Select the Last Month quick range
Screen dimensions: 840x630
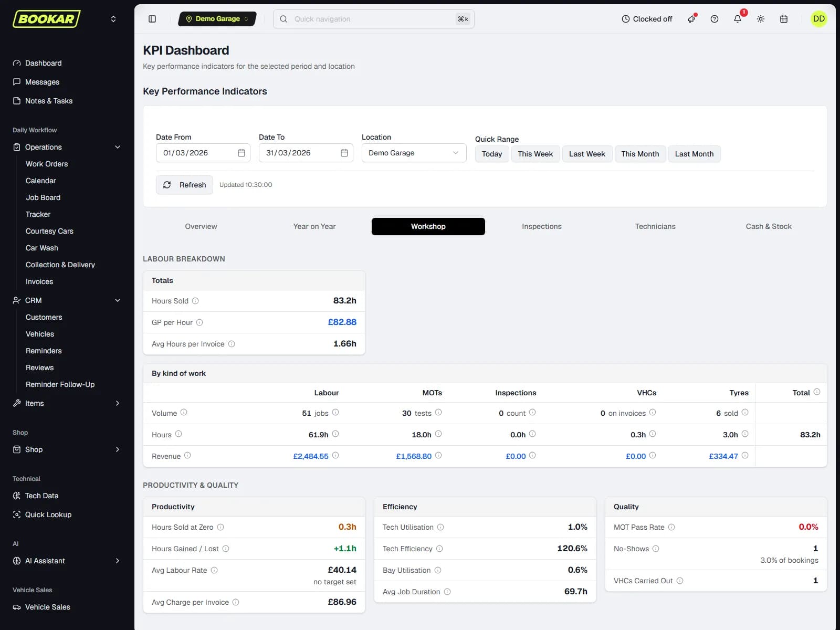coord(694,154)
